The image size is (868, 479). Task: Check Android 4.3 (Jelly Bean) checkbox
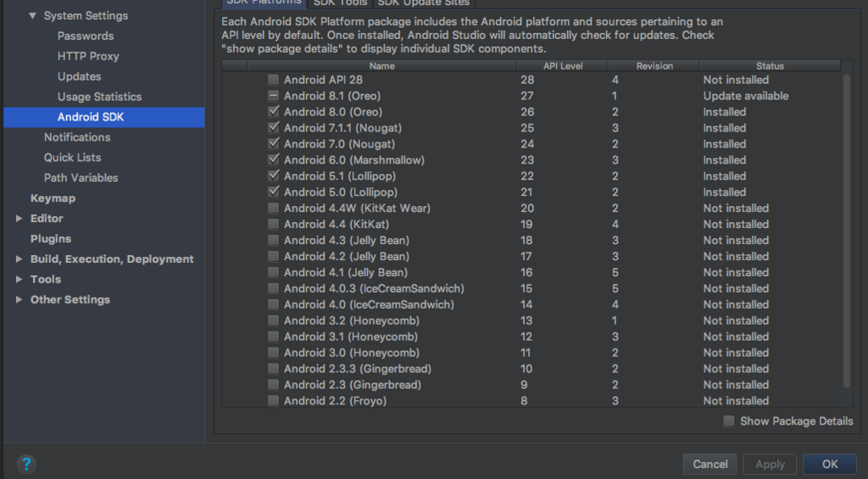pos(273,240)
